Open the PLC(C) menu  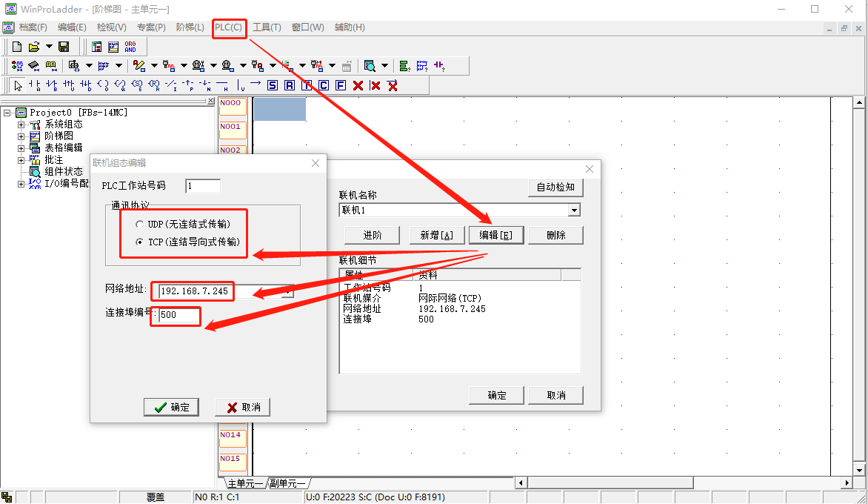coord(229,27)
